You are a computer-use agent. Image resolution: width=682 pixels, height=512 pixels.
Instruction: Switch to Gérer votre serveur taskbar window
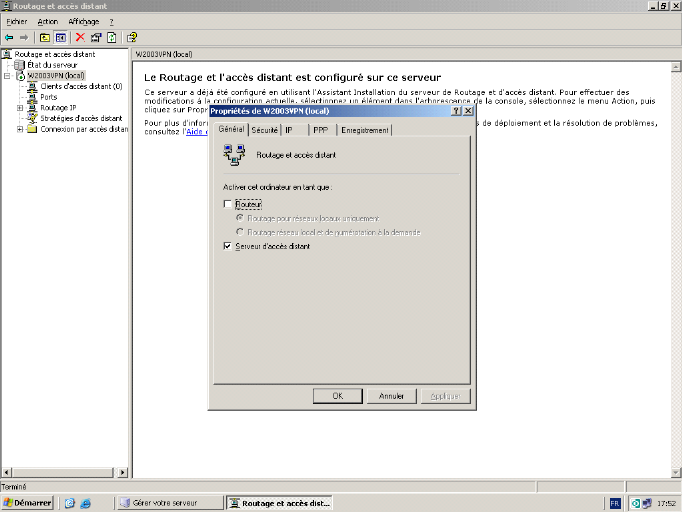pyautogui.click(x=171, y=503)
